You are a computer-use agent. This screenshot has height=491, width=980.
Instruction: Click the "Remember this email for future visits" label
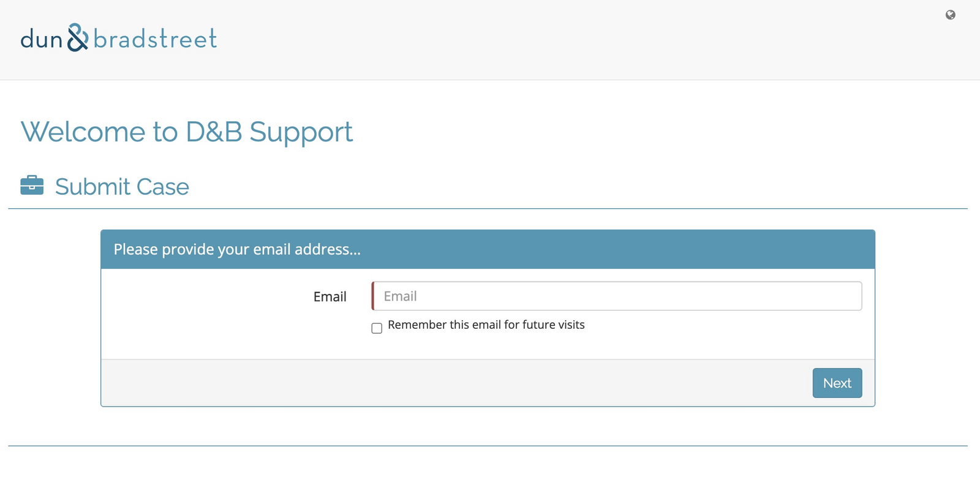(x=486, y=325)
